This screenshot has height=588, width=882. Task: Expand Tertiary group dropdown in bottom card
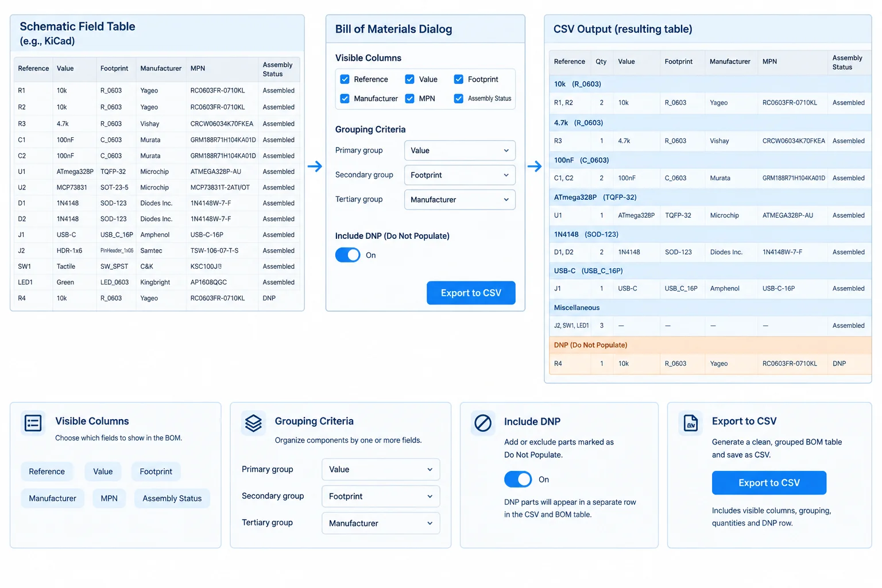(x=381, y=523)
